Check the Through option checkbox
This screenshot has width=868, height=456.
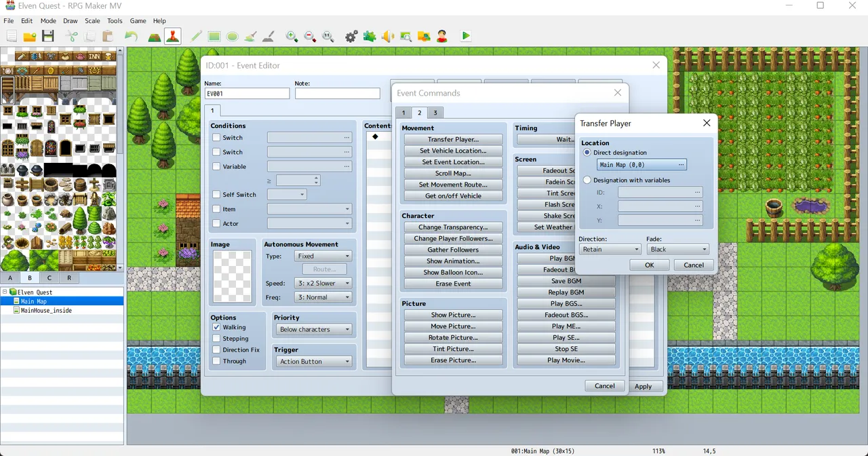pos(216,362)
